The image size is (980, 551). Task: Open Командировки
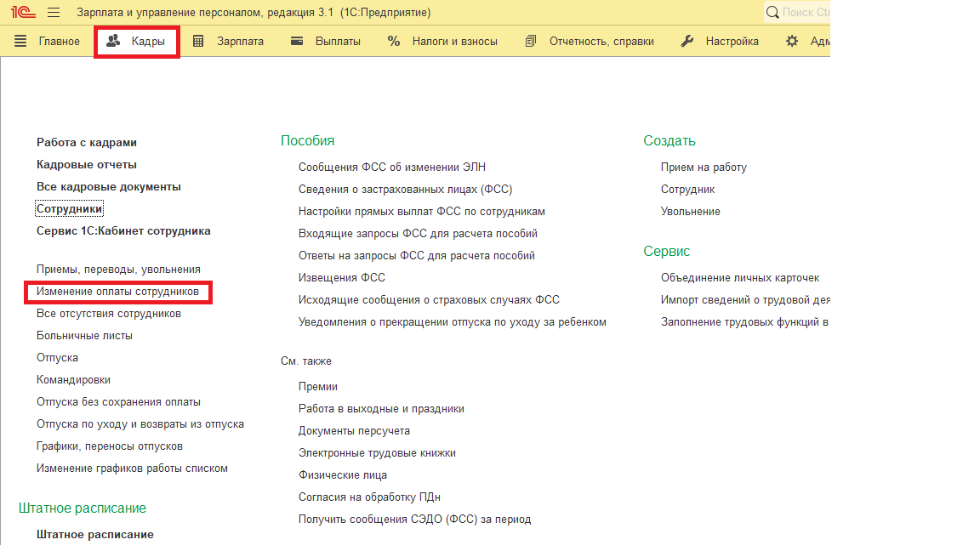pyautogui.click(x=73, y=380)
